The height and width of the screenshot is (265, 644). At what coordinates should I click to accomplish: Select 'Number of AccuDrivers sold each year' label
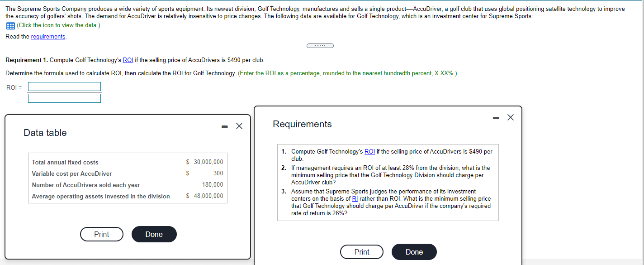[x=86, y=185]
